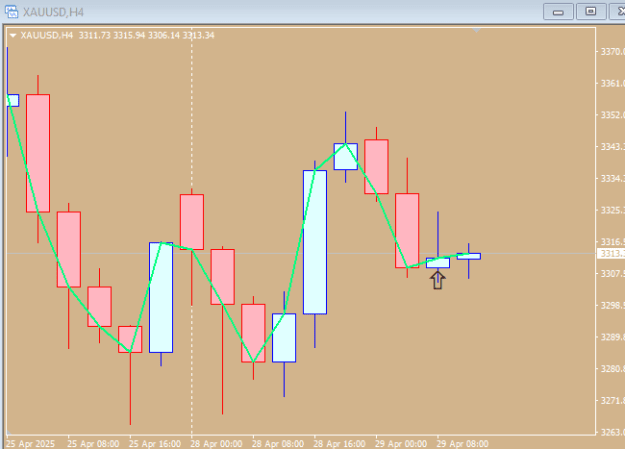Click the 3289.8 price scale label
The image size is (625, 449).
pyautogui.click(x=612, y=337)
